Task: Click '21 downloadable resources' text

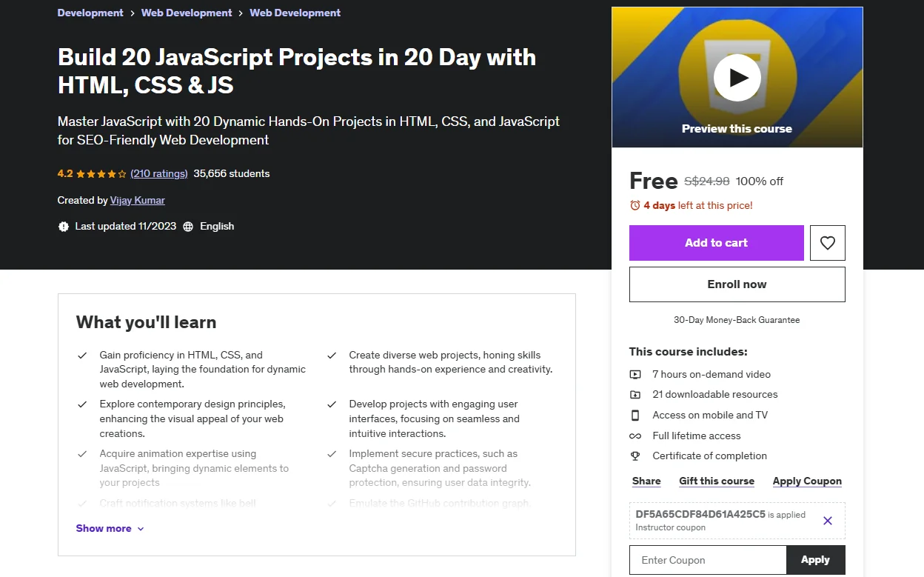Action: [x=715, y=395]
